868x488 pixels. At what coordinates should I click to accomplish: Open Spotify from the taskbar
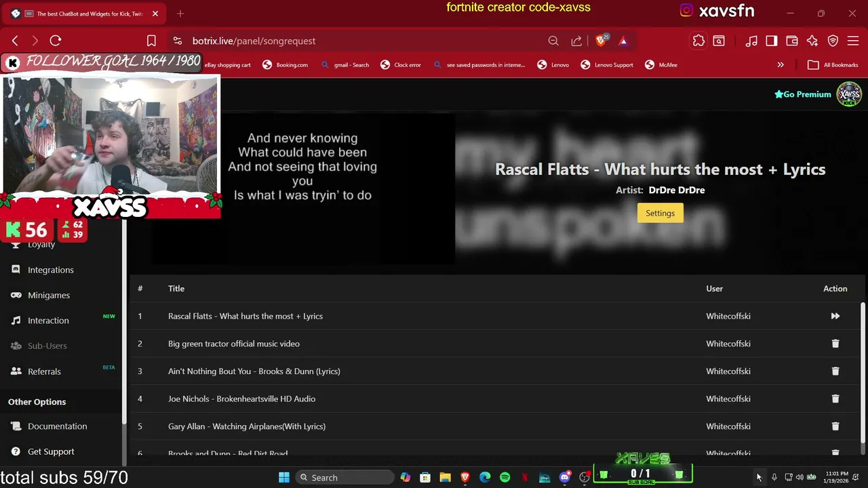[505, 477]
